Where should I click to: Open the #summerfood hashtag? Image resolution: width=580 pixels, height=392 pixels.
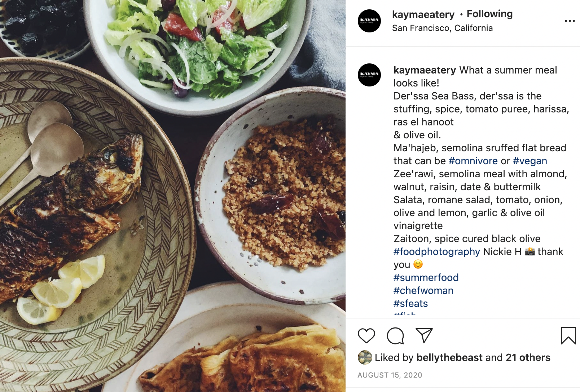[426, 277]
